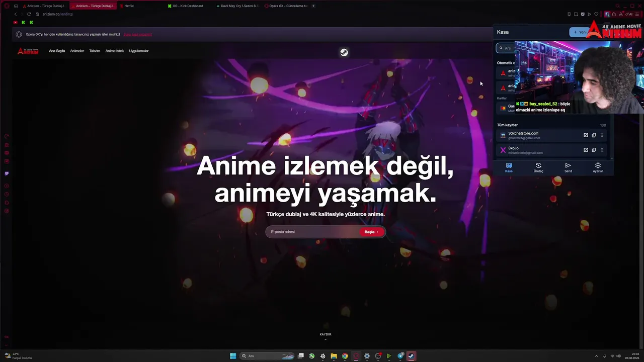Open the Opera AI assistant button

[x=629, y=14]
